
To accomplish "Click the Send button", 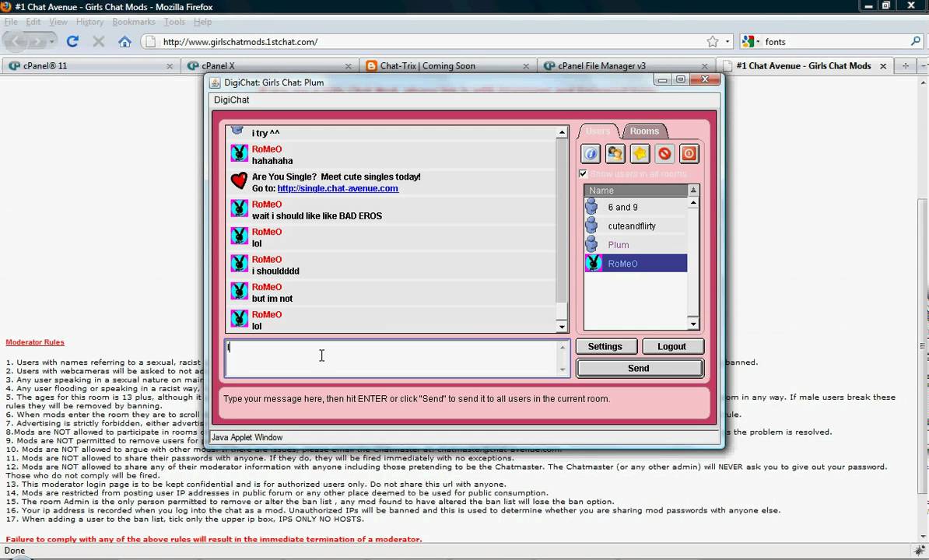I will (x=640, y=368).
